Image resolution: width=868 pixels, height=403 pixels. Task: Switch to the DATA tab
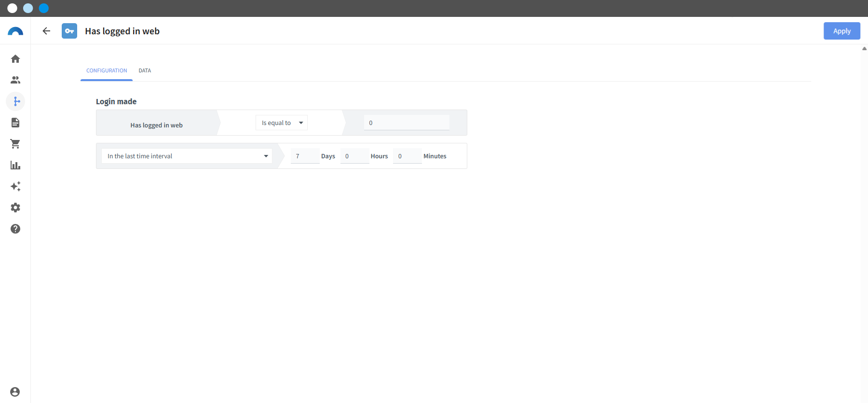pos(145,70)
